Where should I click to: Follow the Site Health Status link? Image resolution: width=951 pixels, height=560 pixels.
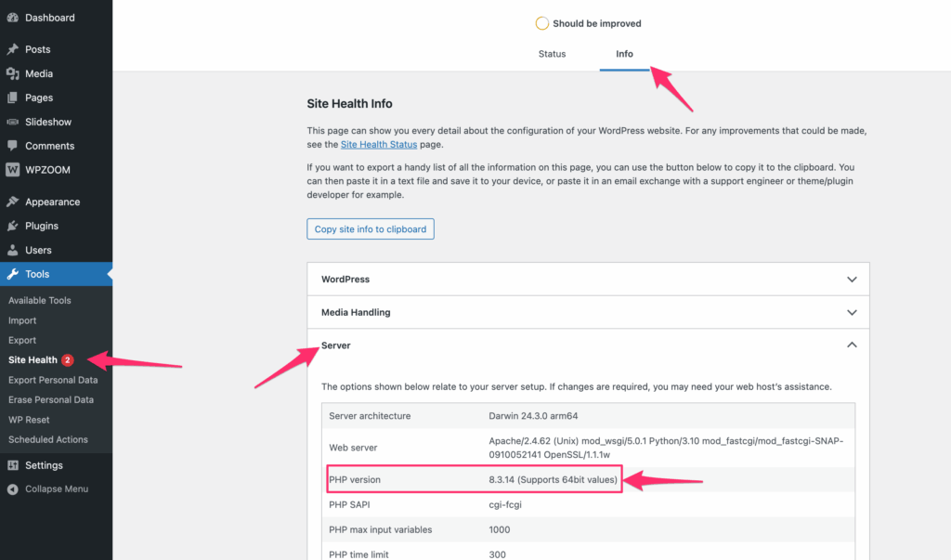[381, 145]
